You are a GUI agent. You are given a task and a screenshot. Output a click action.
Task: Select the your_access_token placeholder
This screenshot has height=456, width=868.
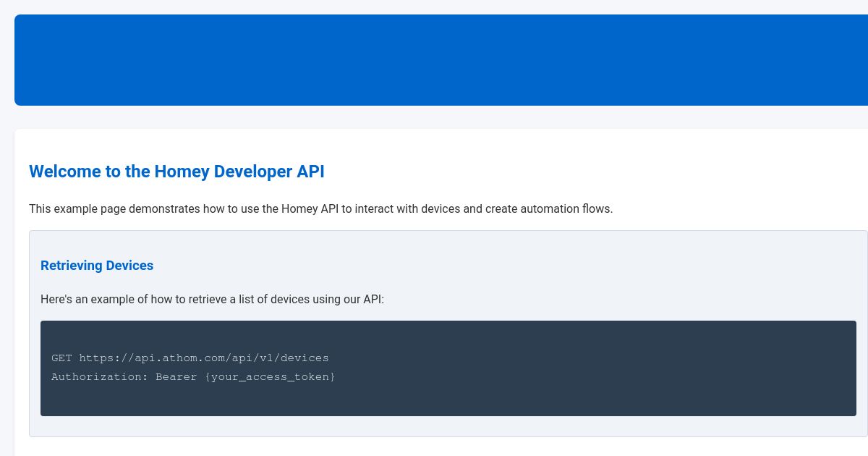(271, 377)
